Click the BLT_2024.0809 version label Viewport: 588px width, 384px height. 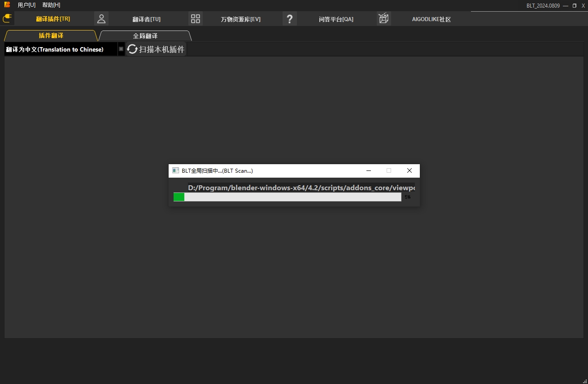[x=543, y=5]
